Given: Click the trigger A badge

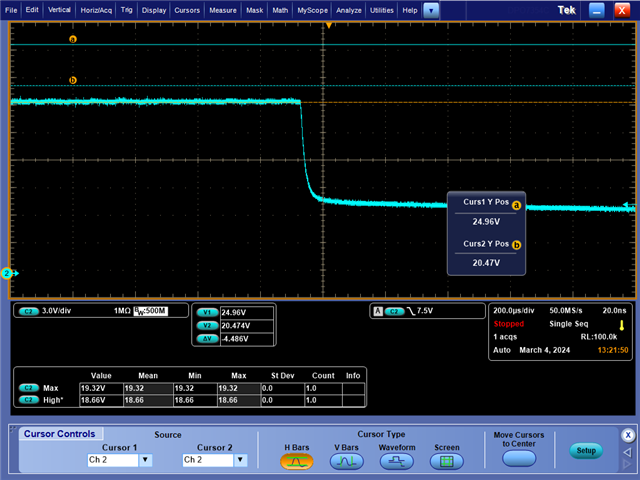Looking at the screenshot, I should [x=378, y=311].
